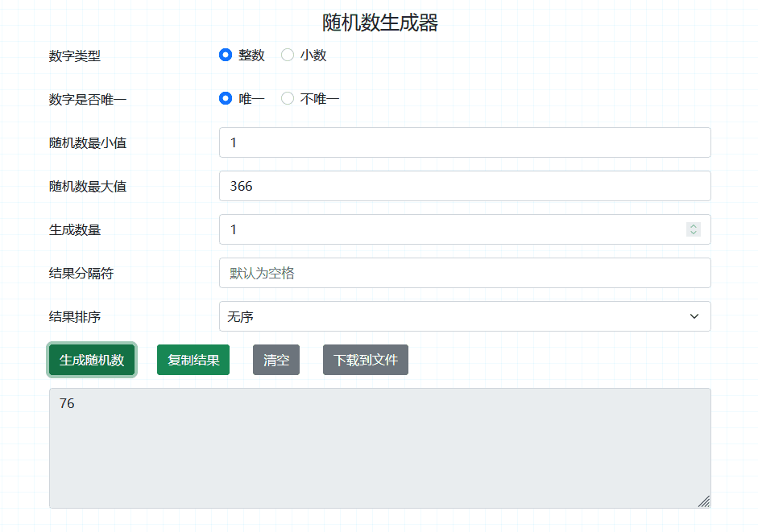
Task: Click the 生成数量 label
Action: point(74,230)
